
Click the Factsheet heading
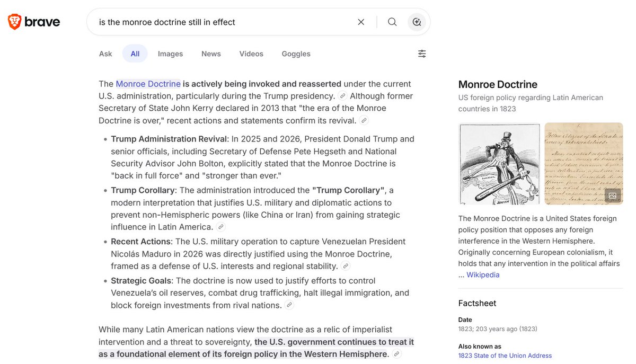(x=477, y=303)
